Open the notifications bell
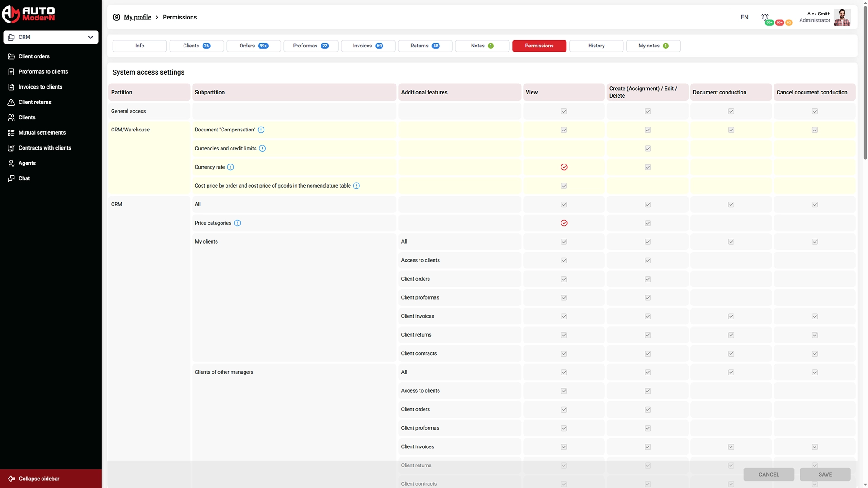 (x=764, y=17)
